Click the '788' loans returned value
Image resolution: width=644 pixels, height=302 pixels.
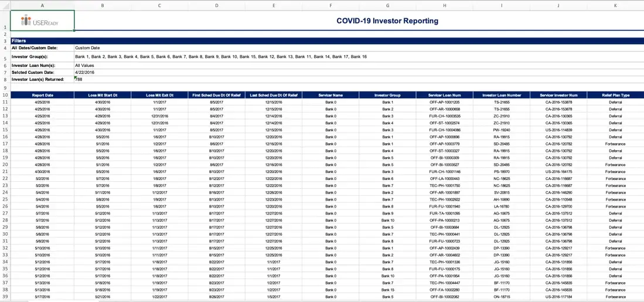tap(79, 79)
